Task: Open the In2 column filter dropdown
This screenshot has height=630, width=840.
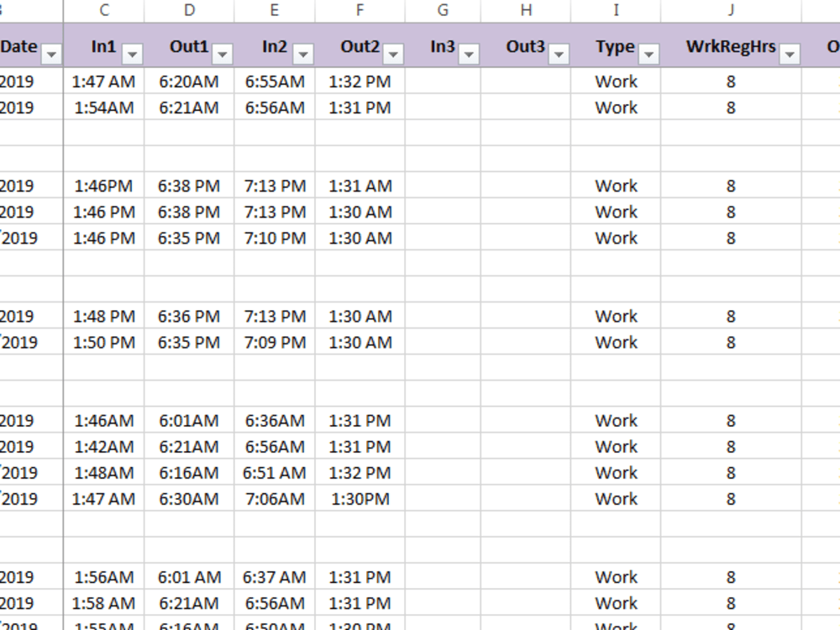Action: (x=303, y=54)
